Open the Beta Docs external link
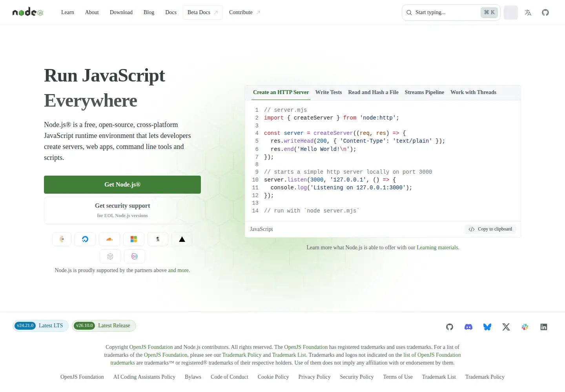The height and width of the screenshot is (392, 565). [x=203, y=13]
